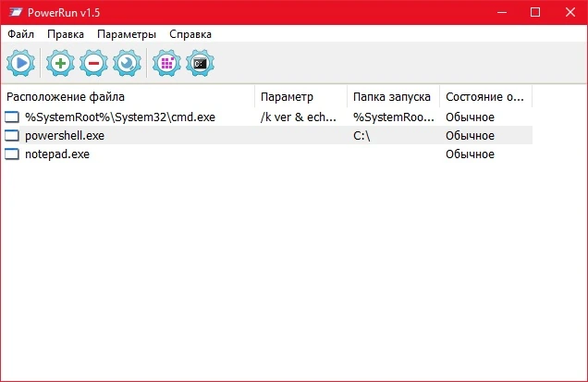
Task: Minimize the PowerRun window
Action: 502,12
